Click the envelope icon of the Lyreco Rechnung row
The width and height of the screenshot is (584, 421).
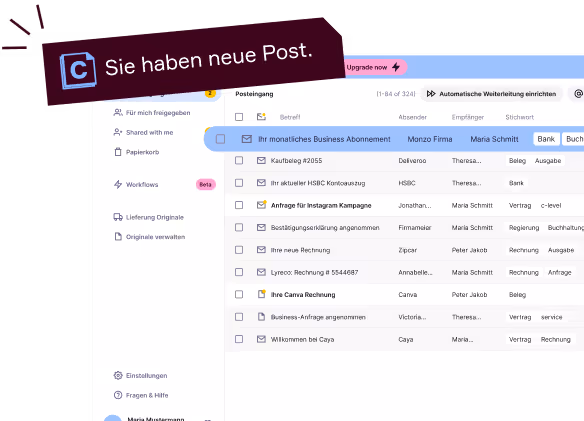click(x=261, y=272)
